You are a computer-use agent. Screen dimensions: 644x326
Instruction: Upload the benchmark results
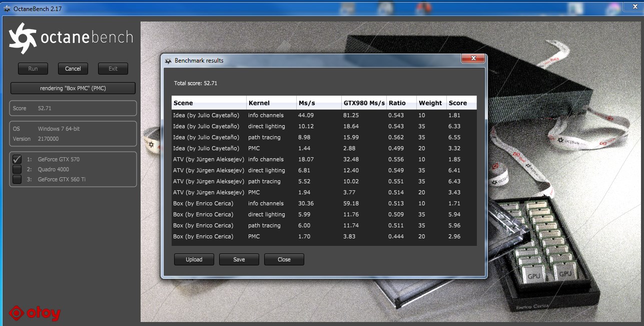[194, 259]
